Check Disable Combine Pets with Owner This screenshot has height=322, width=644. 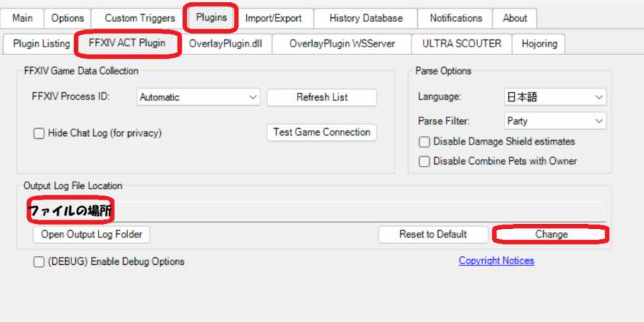pos(424,161)
